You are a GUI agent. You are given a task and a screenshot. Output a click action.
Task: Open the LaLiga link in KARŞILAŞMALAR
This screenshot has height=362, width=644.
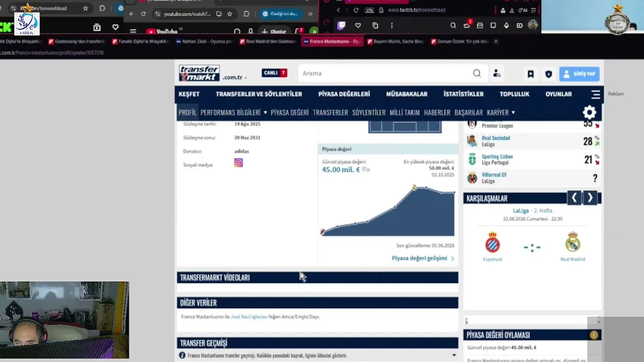tap(521, 211)
